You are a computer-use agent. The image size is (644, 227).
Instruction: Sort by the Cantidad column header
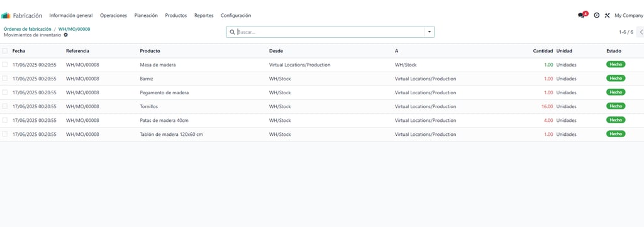[x=543, y=51]
